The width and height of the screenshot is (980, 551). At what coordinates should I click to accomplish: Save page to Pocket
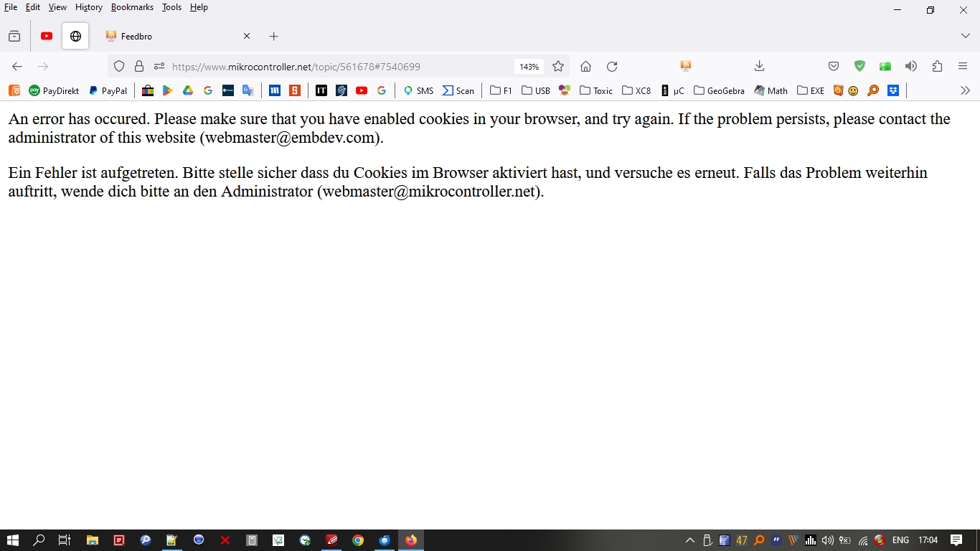(834, 66)
